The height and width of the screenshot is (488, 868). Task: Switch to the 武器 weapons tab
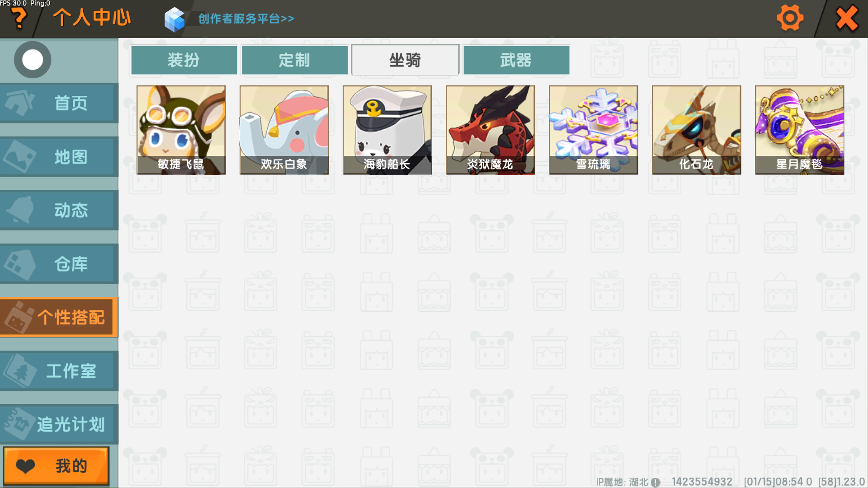516,60
